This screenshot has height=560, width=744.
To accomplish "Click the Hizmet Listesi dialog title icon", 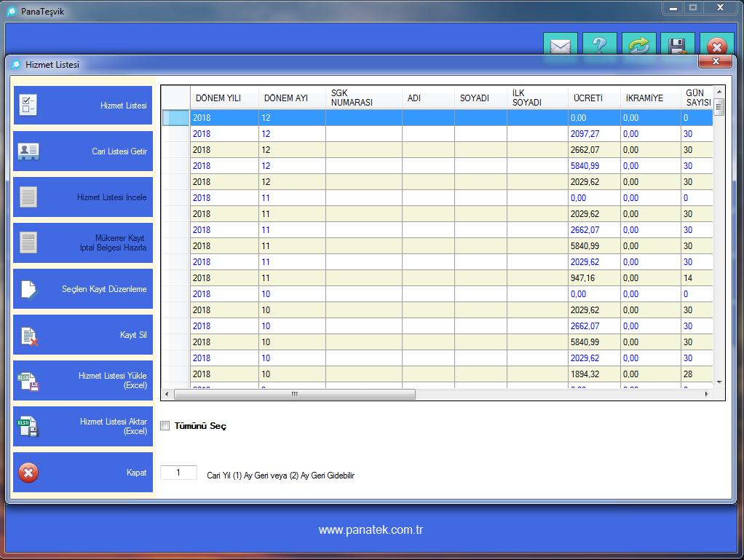I will click(16, 65).
